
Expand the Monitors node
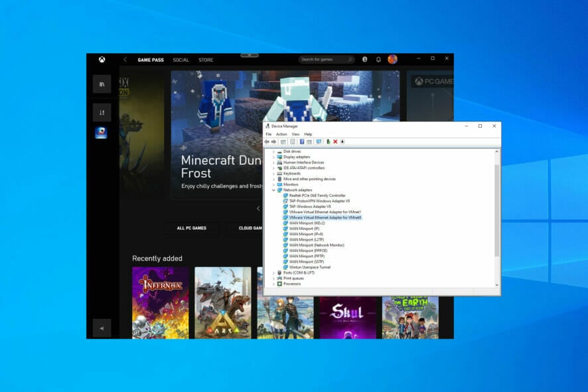click(273, 185)
